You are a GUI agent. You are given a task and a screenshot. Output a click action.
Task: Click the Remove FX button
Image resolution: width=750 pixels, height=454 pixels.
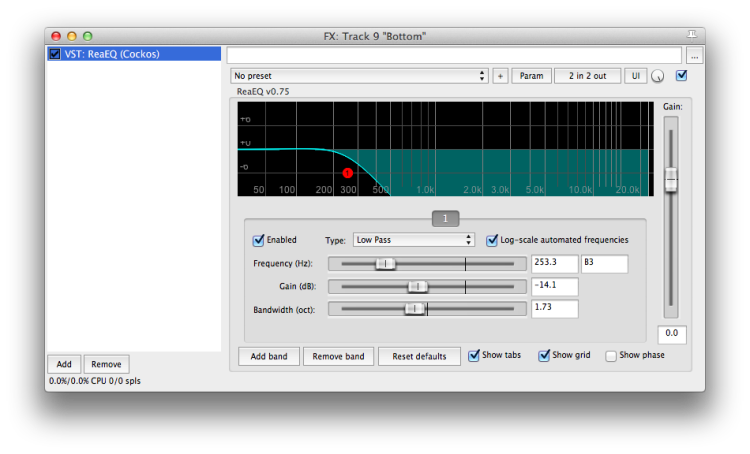pos(106,364)
